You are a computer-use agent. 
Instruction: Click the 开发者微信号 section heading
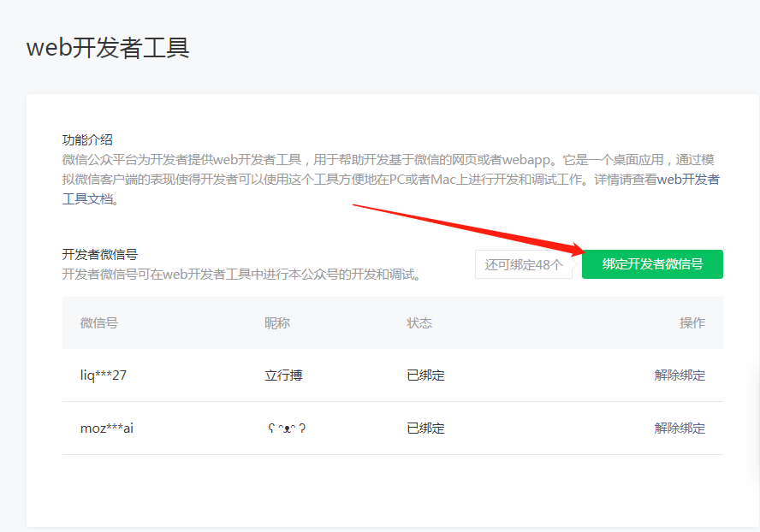[x=100, y=255]
